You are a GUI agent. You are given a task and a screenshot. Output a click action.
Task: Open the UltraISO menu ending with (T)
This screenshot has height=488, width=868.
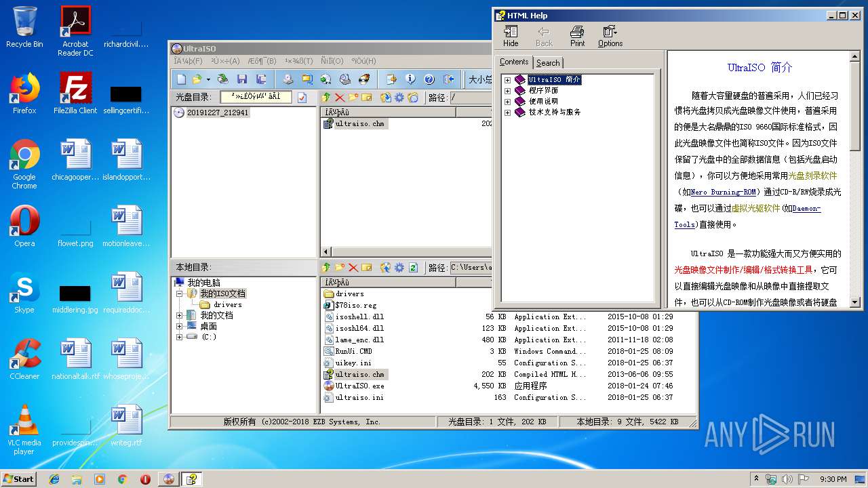pyautogui.click(x=298, y=61)
